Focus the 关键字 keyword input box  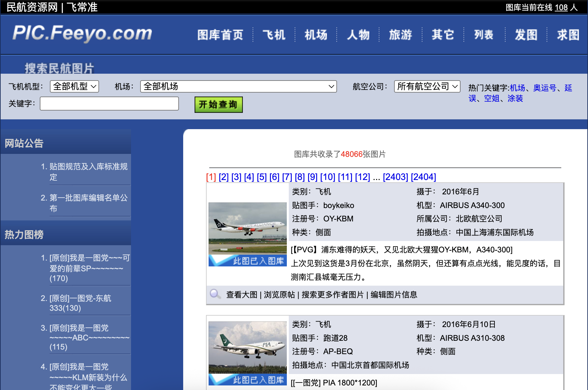(x=109, y=104)
